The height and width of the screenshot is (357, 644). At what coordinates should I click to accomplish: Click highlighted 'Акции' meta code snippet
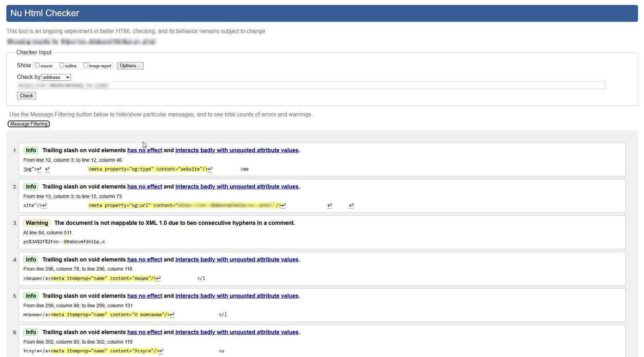(103, 278)
